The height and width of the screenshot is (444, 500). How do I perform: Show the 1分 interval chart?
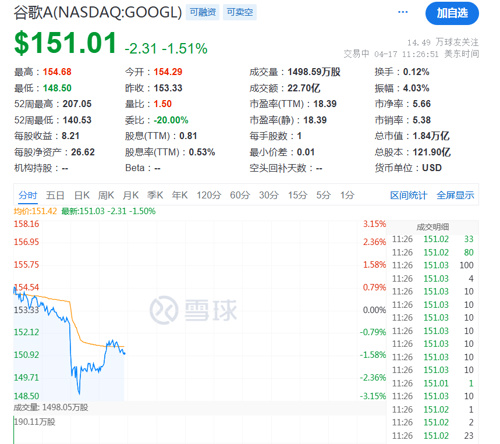[347, 195]
